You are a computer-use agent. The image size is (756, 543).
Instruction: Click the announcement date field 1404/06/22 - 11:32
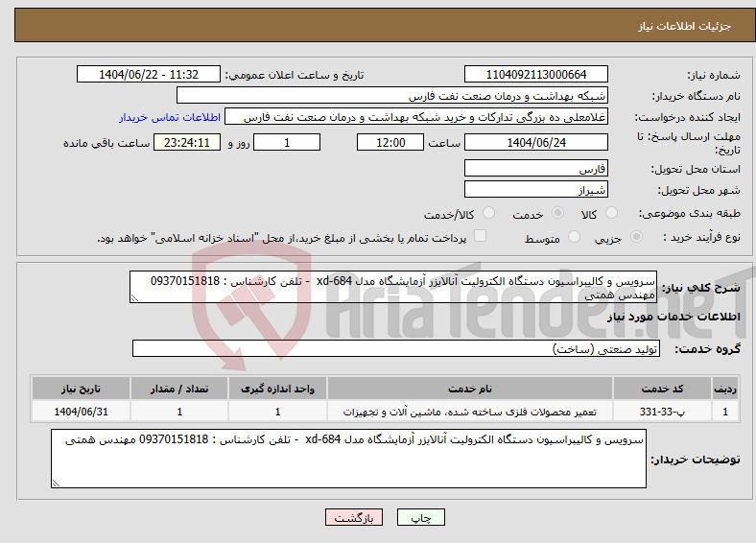(149, 74)
